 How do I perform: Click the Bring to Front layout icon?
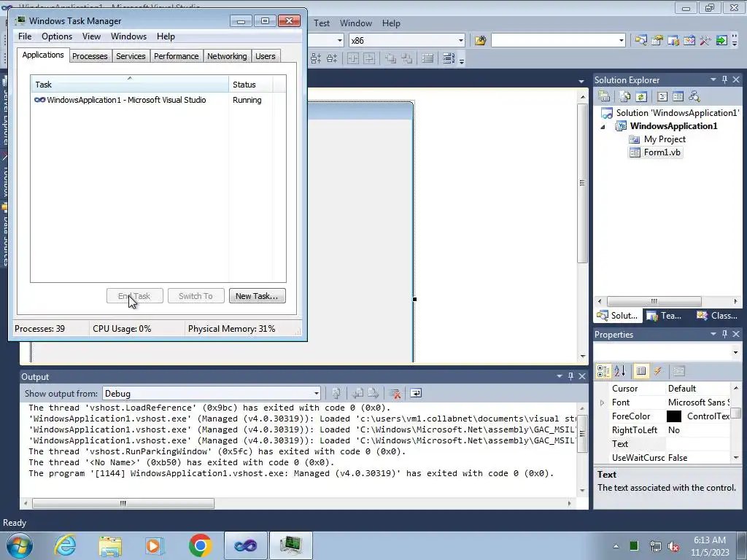tap(391, 58)
